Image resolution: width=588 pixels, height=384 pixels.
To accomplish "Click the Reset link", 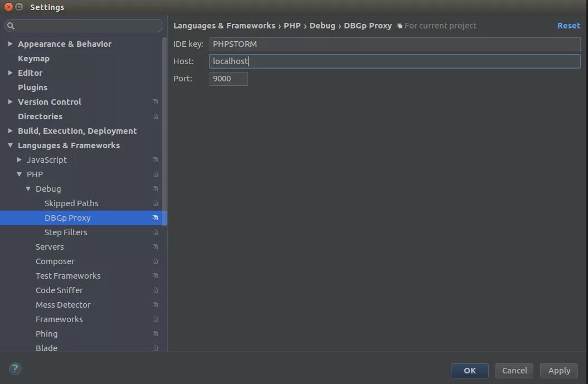I will 568,26.
